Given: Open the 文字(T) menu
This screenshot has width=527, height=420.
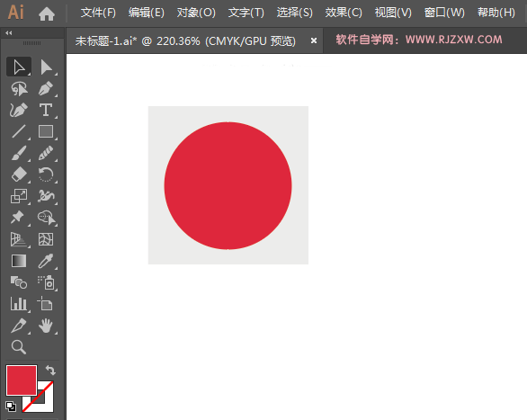Looking at the screenshot, I should [x=246, y=13].
